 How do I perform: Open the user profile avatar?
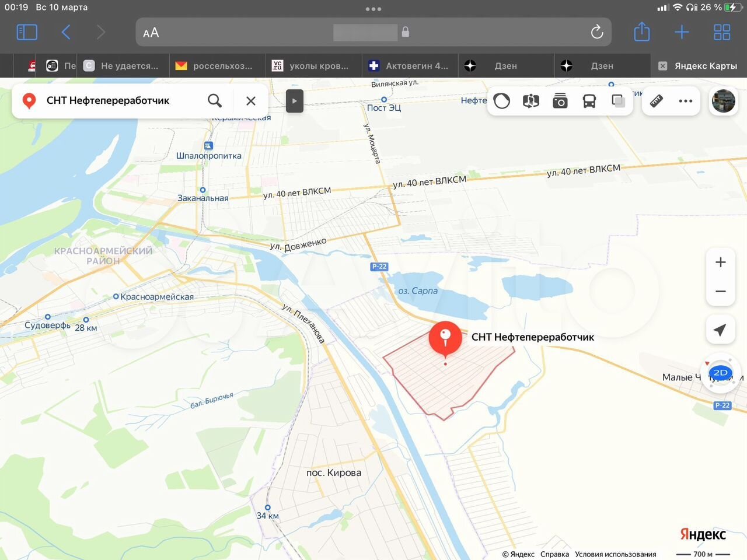724,101
